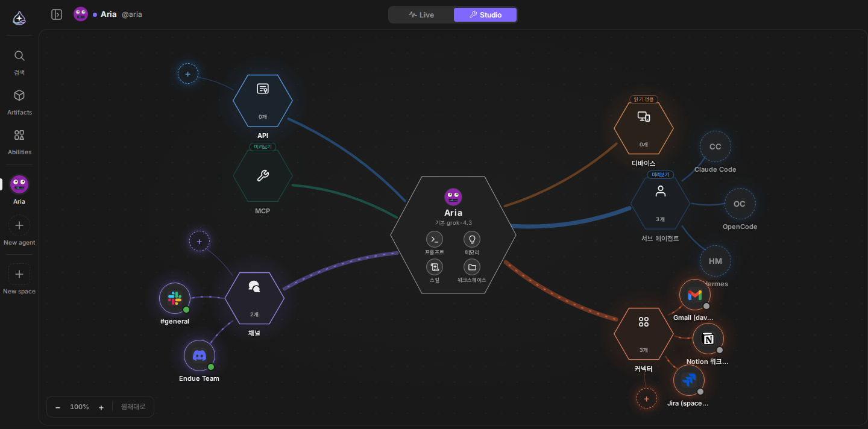The width and height of the screenshot is (868, 429).
Task: Open Aria's 프롬프트 prompt icon
Action: 435,239
